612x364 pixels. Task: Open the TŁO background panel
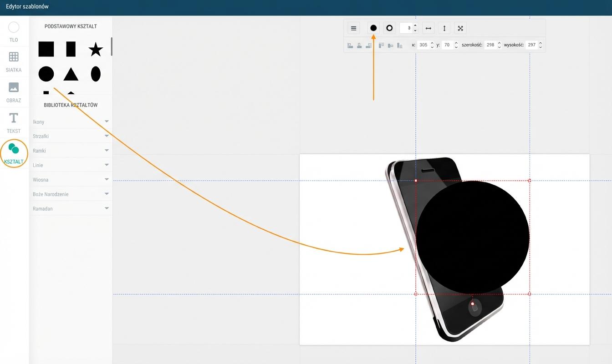14,32
